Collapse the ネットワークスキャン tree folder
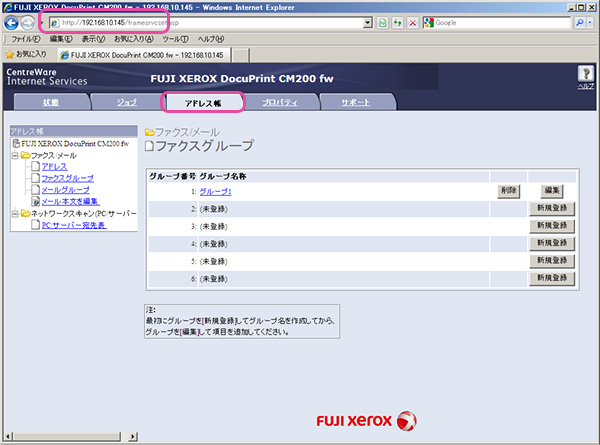 click(x=13, y=214)
